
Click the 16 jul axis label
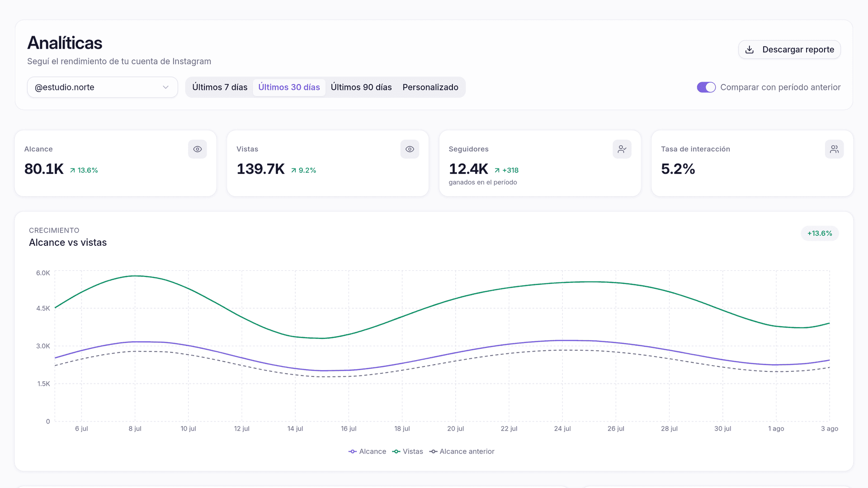(349, 429)
